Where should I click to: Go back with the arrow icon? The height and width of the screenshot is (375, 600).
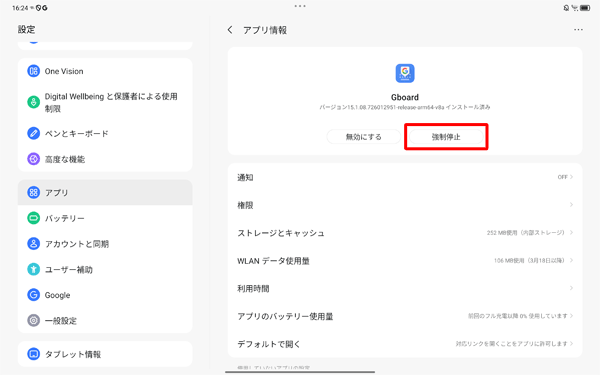click(x=230, y=30)
